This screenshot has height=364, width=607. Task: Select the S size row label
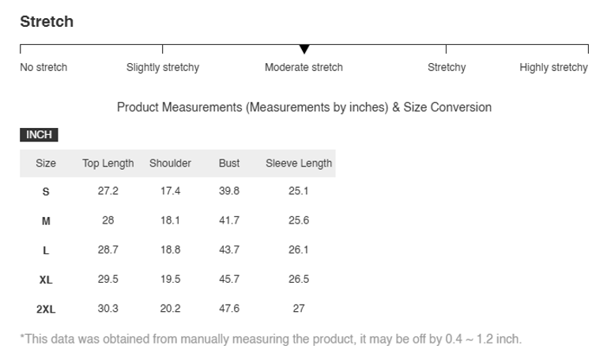(x=46, y=192)
